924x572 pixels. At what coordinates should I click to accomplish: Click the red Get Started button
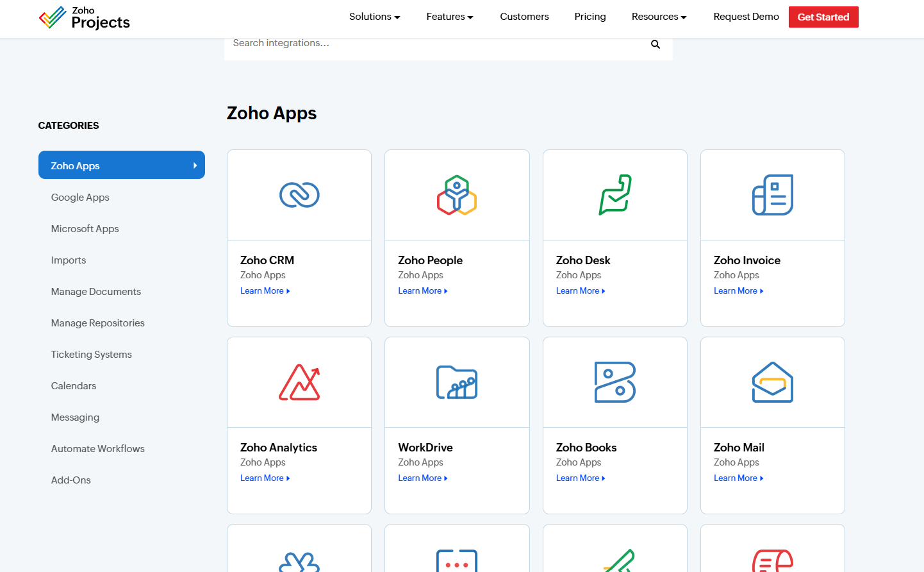pyautogui.click(x=823, y=17)
